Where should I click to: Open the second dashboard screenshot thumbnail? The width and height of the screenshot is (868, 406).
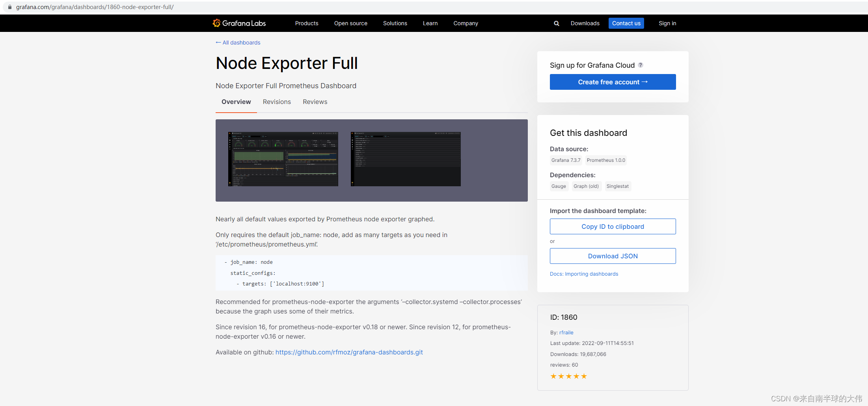[406, 159]
